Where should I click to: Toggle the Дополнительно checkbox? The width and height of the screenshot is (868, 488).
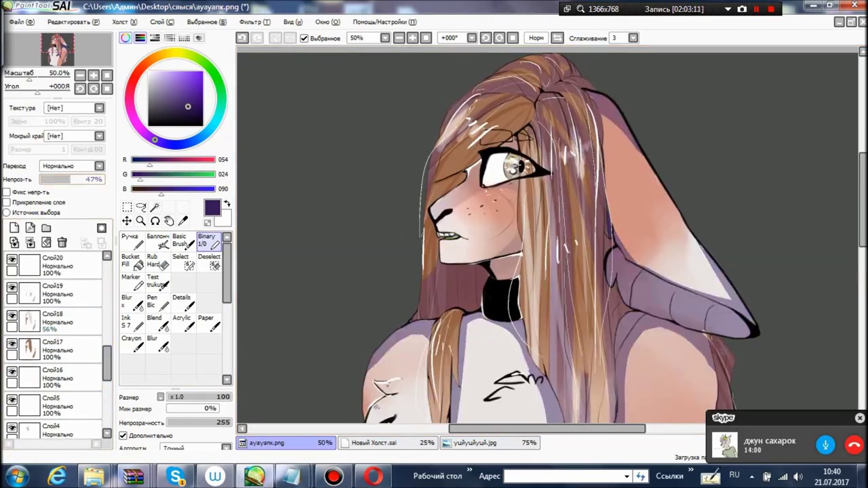(x=123, y=435)
